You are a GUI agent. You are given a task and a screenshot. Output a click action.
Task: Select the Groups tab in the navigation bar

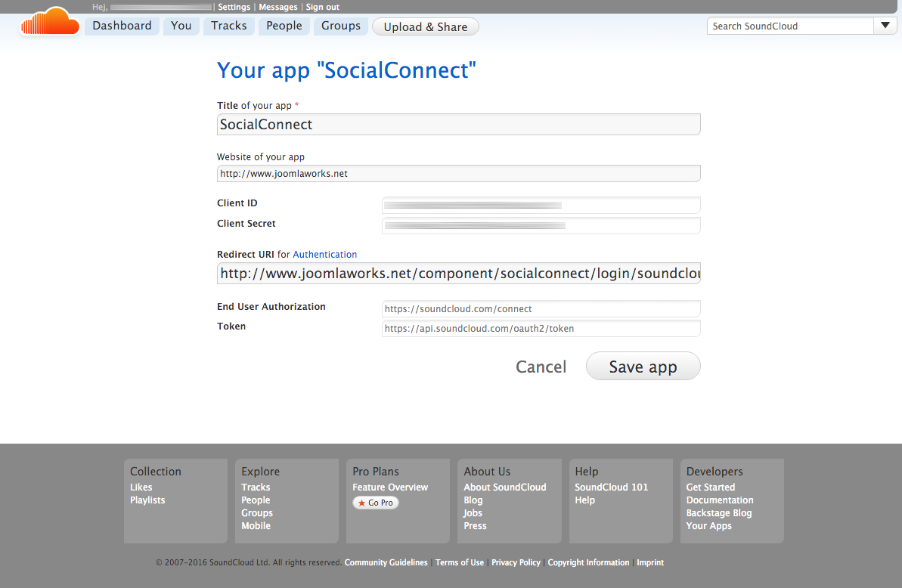click(x=340, y=26)
